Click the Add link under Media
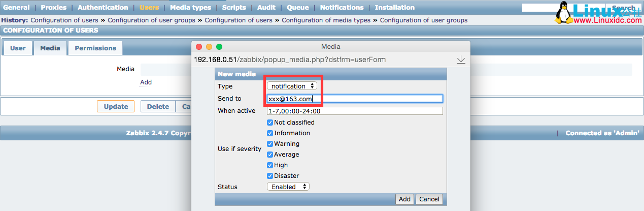 146,82
